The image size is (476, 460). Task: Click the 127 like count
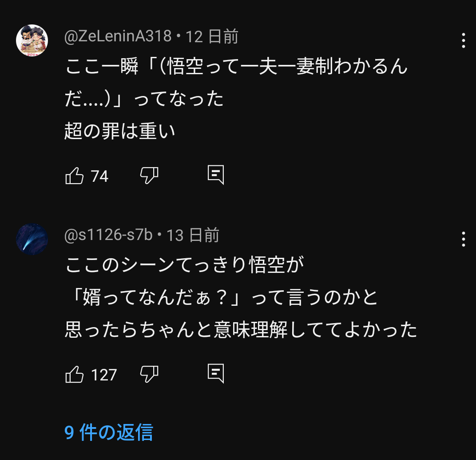point(104,375)
